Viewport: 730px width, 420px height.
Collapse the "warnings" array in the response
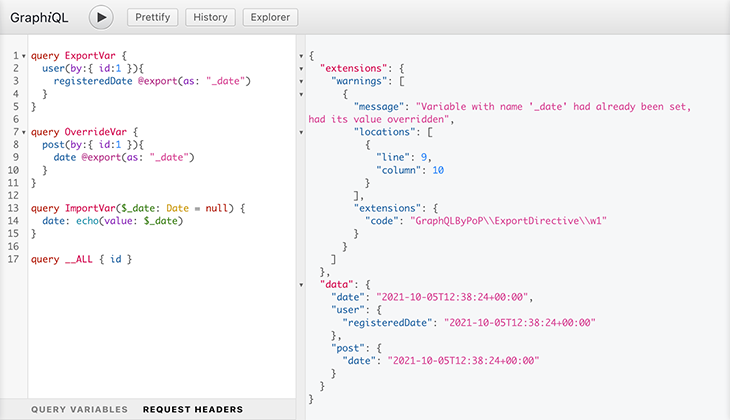click(x=301, y=81)
